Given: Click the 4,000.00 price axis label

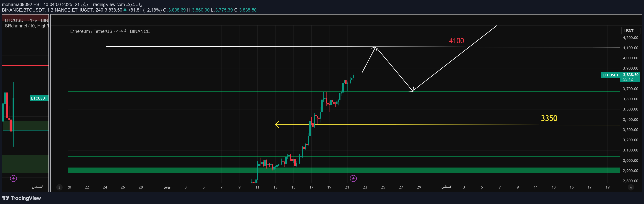Looking at the screenshot, I should coord(630,58).
